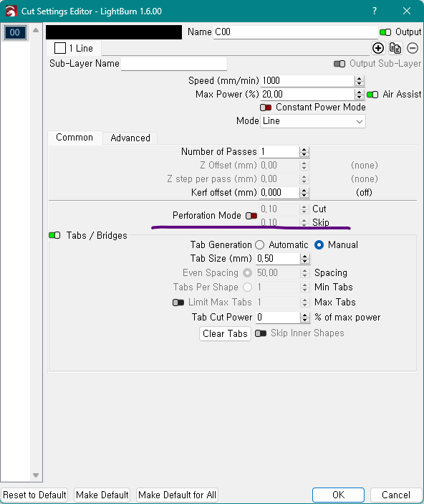424x504 pixels.
Task: Click Make Default for All
Action: 177,495
